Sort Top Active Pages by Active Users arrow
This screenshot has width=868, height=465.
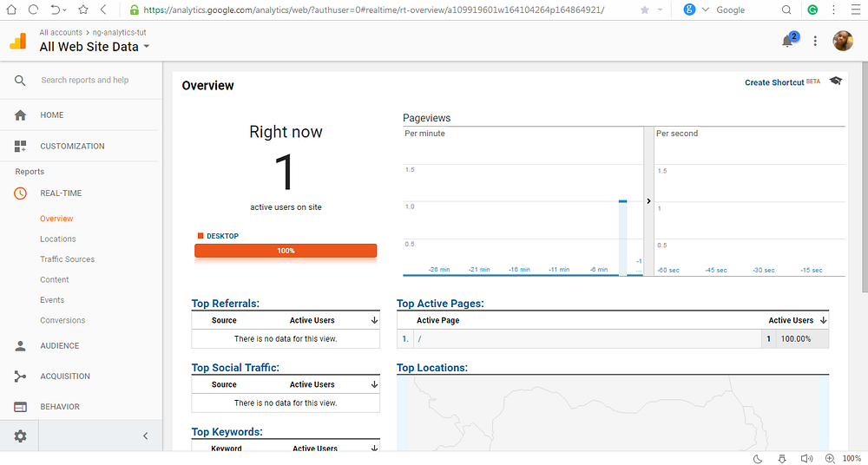pyautogui.click(x=823, y=320)
